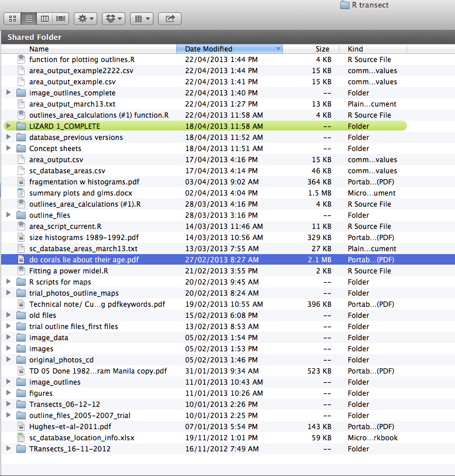Select outline_files_2005-2007_trial folder name
Viewport: 455px width, 476px height.
[x=80, y=415]
